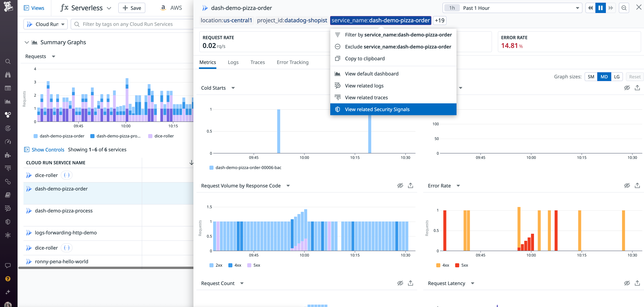Open Watchdog from the sidebar

[8, 75]
